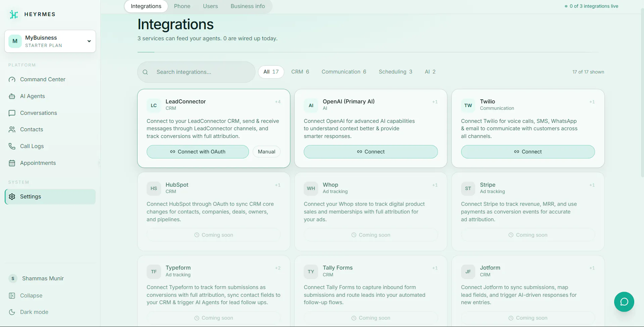Show All 17 integrations
Image resolution: width=644 pixels, height=327 pixels.
[x=271, y=72]
